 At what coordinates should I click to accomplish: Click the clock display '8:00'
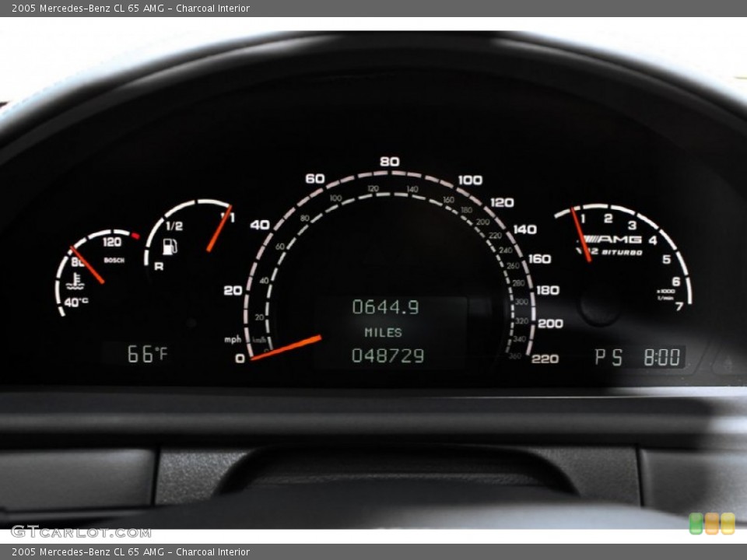(662, 357)
